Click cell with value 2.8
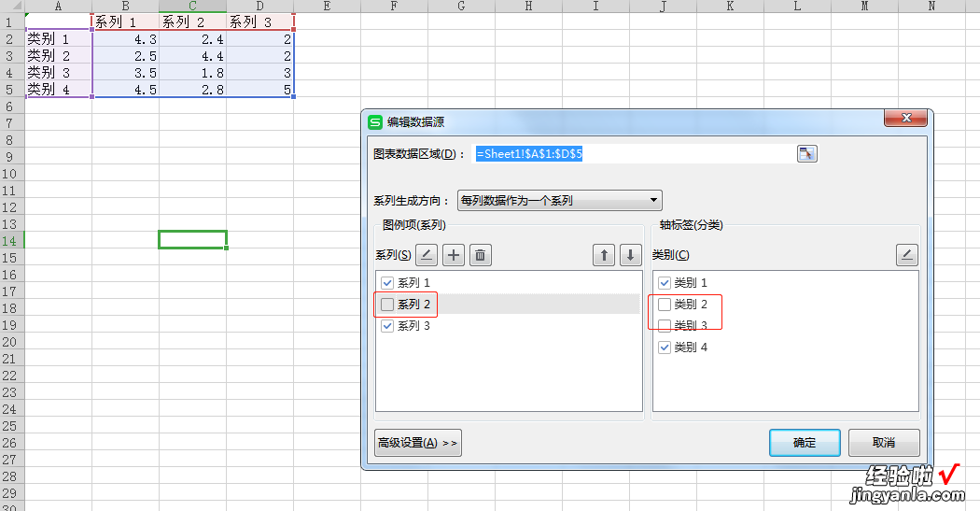Viewport: 980px width, 511px height. pos(192,90)
